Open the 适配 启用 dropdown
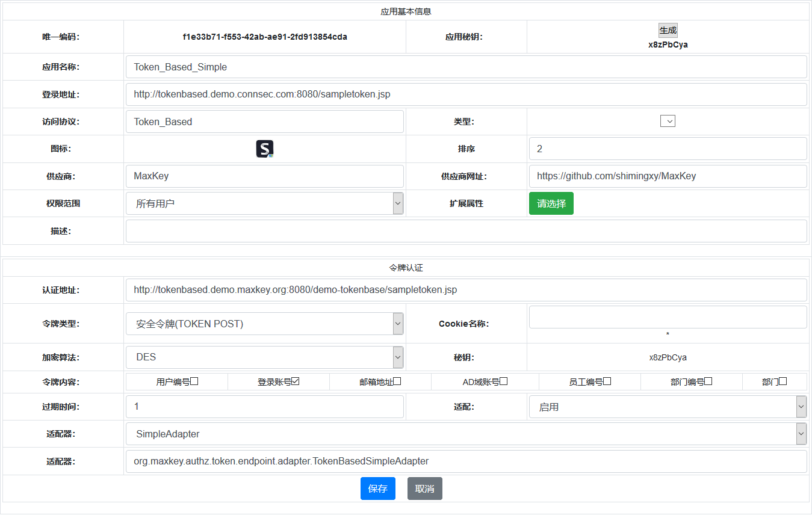The image size is (812, 524). pyautogui.click(x=668, y=407)
